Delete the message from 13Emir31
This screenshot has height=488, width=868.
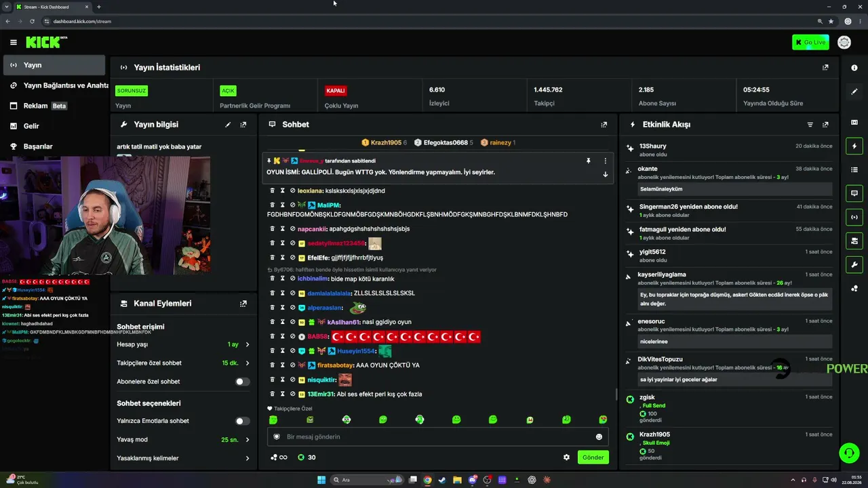tap(273, 394)
